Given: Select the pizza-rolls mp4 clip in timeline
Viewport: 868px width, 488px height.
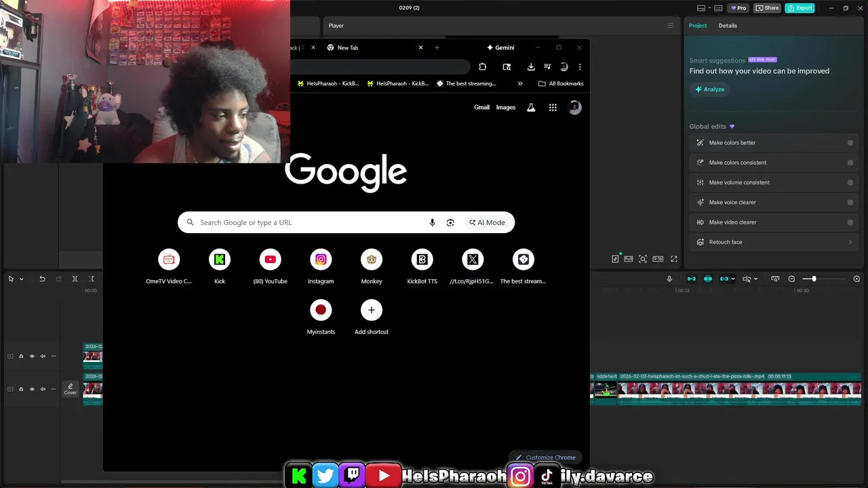Looking at the screenshot, I should pos(739,389).
